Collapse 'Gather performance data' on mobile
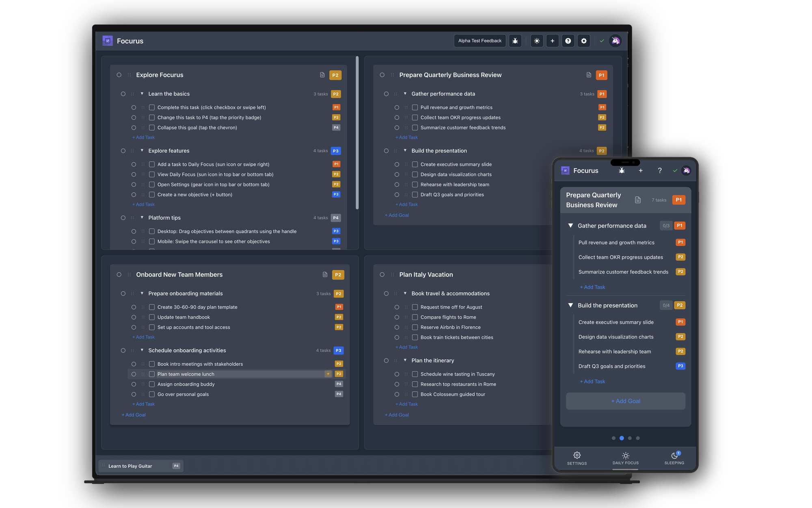This screenshot has height=508, width=812. [x=570, y=226]
